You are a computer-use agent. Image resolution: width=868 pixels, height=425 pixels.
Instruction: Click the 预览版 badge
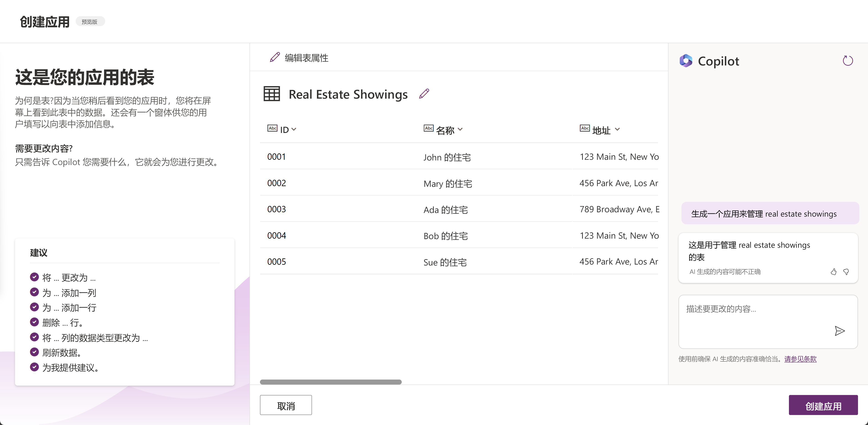click(90, 22)
